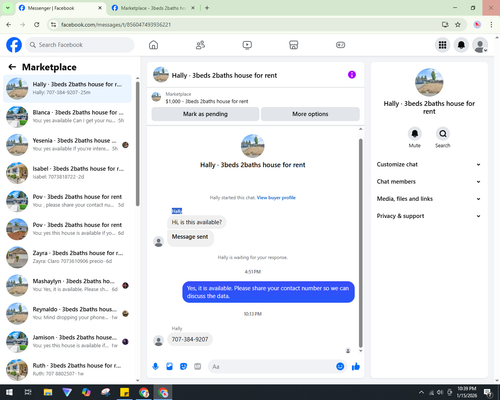Click Hally's listing thumbnail in right panel

pos(429,82)
